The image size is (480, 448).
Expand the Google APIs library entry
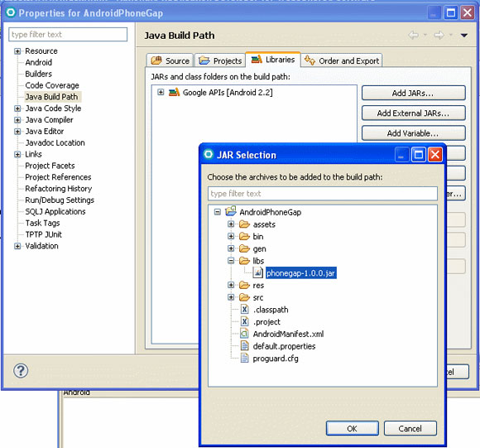click(x=161, y=92)
